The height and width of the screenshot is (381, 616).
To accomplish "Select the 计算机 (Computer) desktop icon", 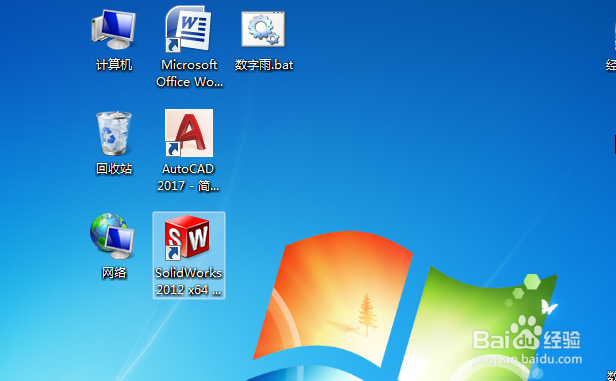I will [114, 29].
